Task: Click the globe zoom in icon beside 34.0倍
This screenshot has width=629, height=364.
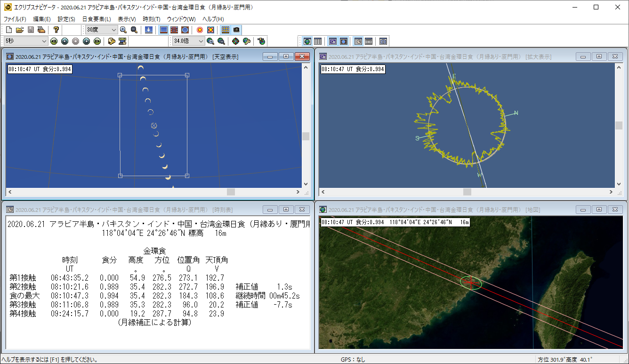Action: (x=210, y=41)
